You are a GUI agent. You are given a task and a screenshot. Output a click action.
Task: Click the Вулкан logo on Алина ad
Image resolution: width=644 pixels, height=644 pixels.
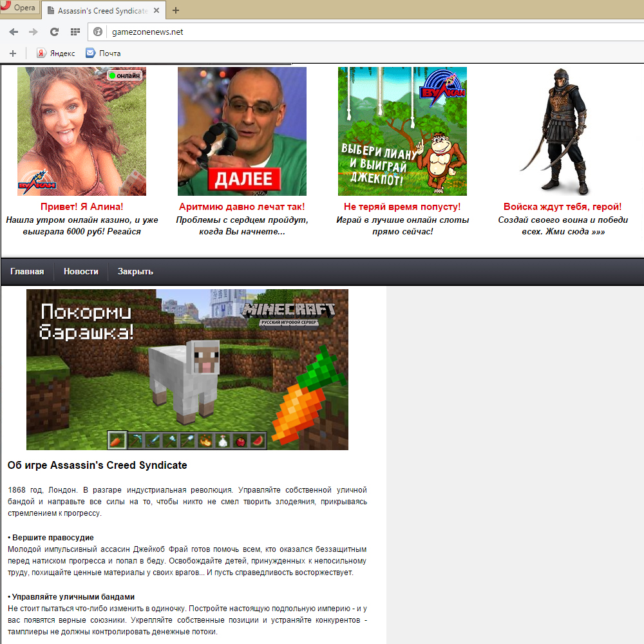pyautogui.click(x=37, y=182)
